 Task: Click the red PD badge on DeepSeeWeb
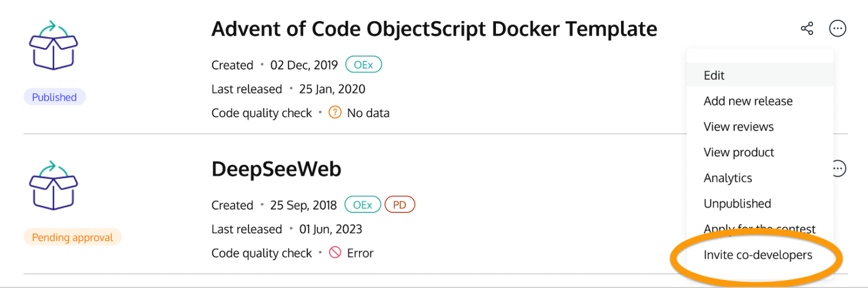click(x=399, y=205)
